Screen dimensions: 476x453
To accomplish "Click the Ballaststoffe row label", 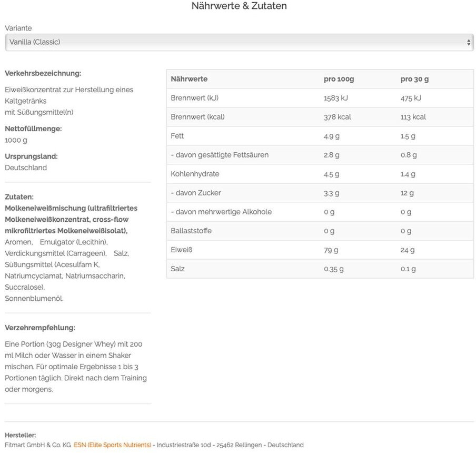I will pyautogui.click(x=191, y=231).
